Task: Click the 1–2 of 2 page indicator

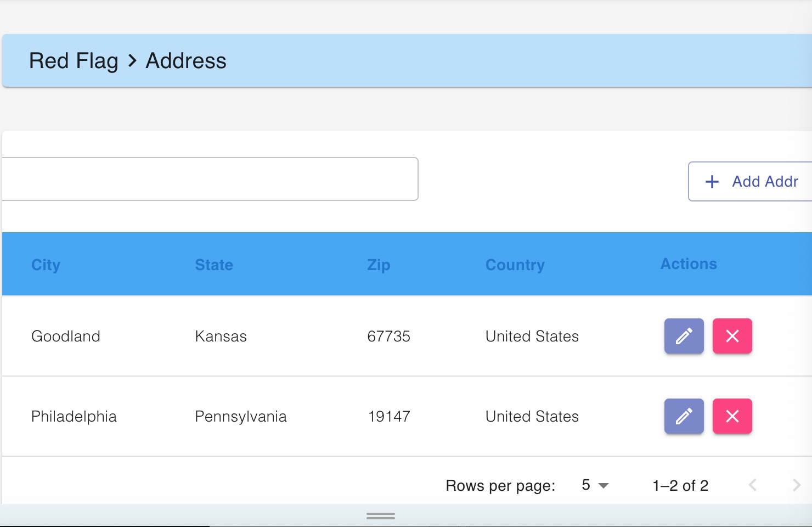Action: [x=680, y=485]
